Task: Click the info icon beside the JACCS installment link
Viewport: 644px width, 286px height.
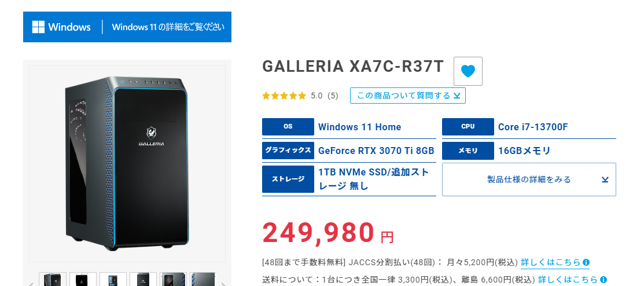Action: pos(586,262)
